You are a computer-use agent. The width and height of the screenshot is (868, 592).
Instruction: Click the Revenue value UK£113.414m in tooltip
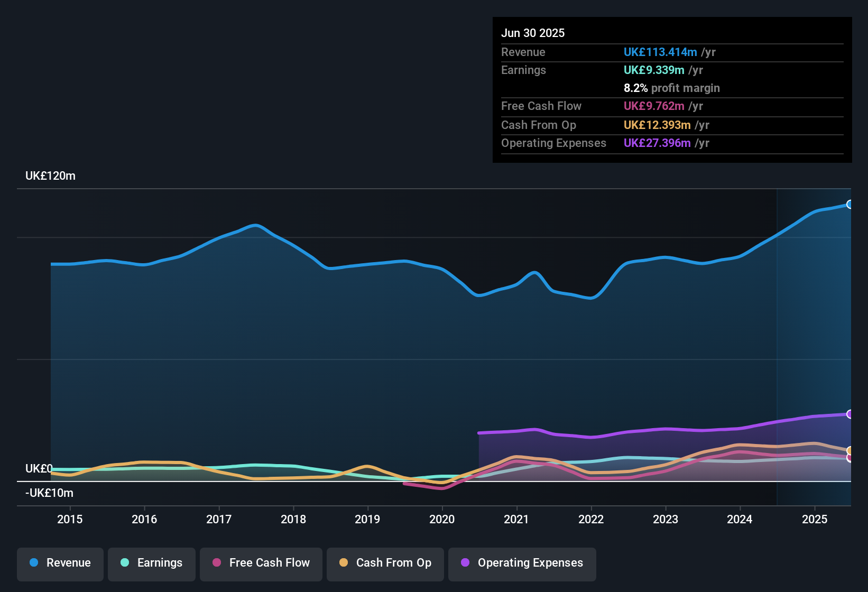click(x=660, y=52)
